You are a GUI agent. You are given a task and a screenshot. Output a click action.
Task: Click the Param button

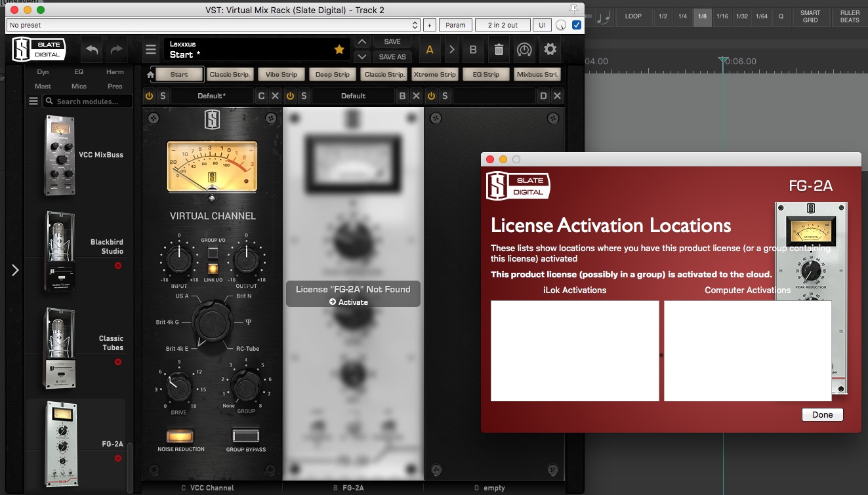pyautogui.click(x=455, y=25)
